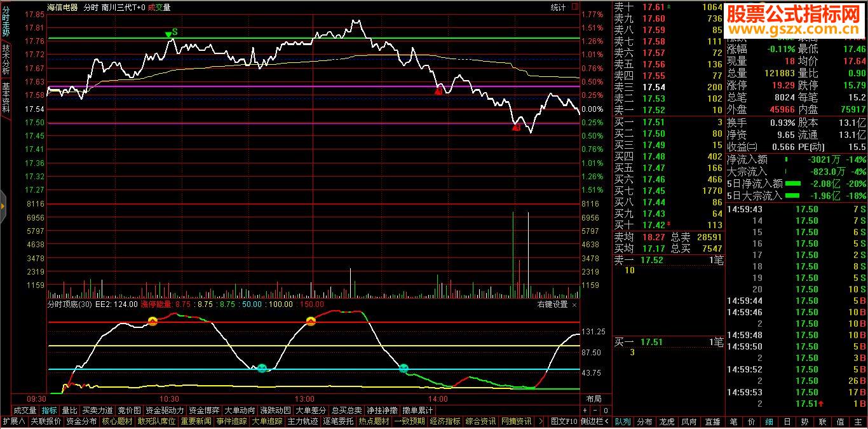Select the 大单差分 tab
The width and height of the screenshot is (868, 429).
[311, 411]
